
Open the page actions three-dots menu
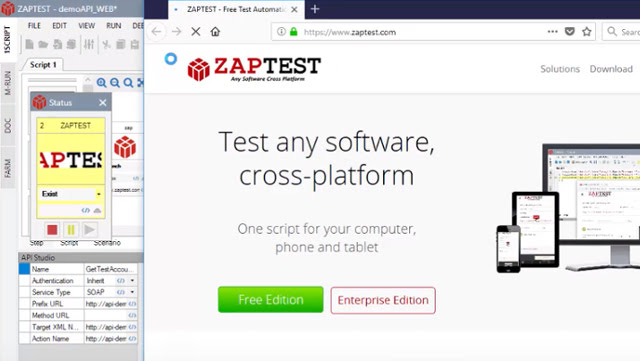pos(553,31)
